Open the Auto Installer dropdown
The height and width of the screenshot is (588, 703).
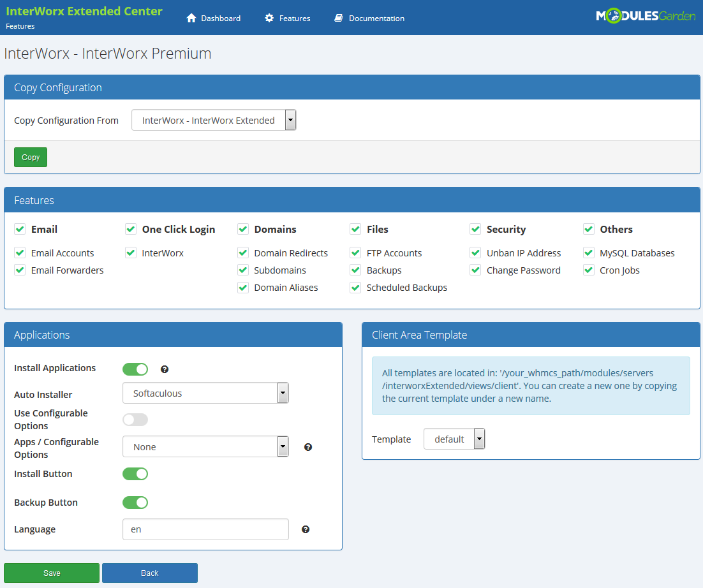(x=205, y=393)
